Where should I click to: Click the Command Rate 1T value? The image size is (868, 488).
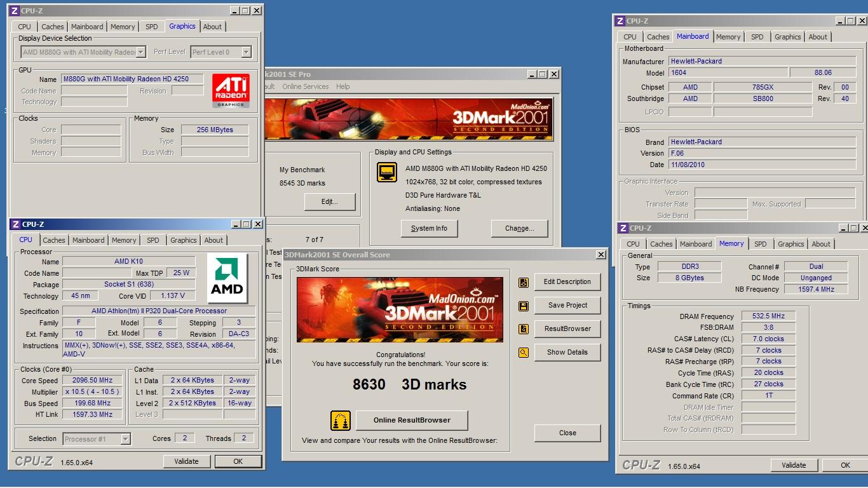point(768,396)
